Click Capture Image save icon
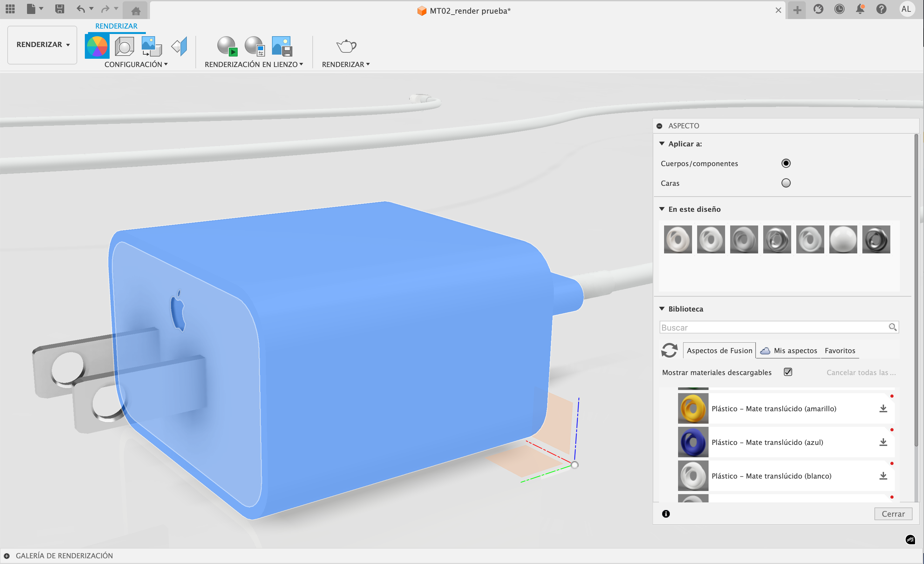This screenshot has height=564, width=924. [x=282, y=46]
